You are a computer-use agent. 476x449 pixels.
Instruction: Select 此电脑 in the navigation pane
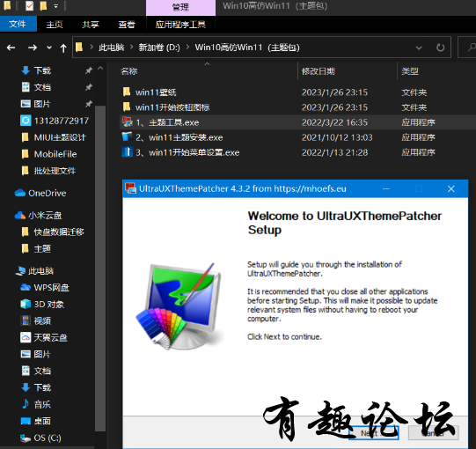tap(34, 270)
